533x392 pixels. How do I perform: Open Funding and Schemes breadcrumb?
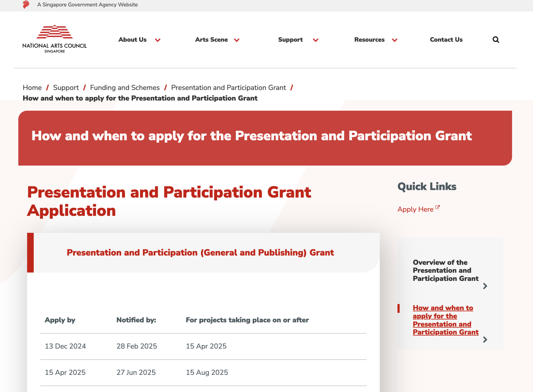click(125, 87)
